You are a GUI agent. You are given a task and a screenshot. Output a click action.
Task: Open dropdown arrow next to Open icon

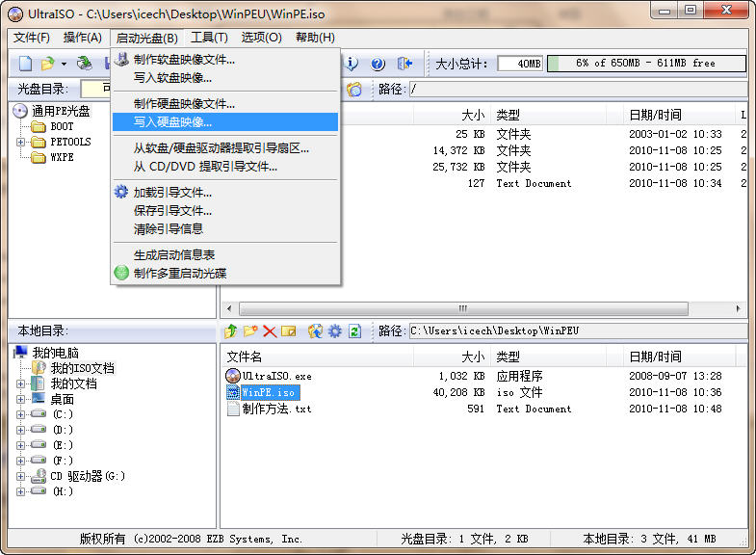[x=64, y=64]
